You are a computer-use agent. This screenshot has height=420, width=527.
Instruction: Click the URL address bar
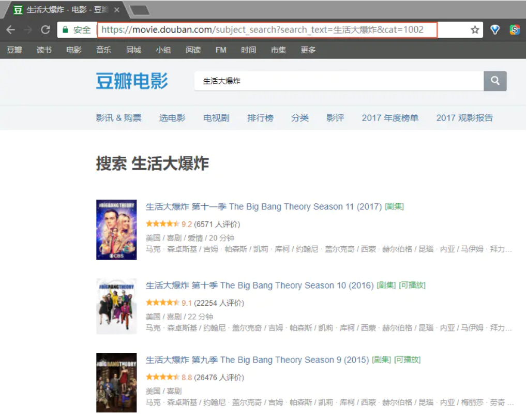pos(267,30)
